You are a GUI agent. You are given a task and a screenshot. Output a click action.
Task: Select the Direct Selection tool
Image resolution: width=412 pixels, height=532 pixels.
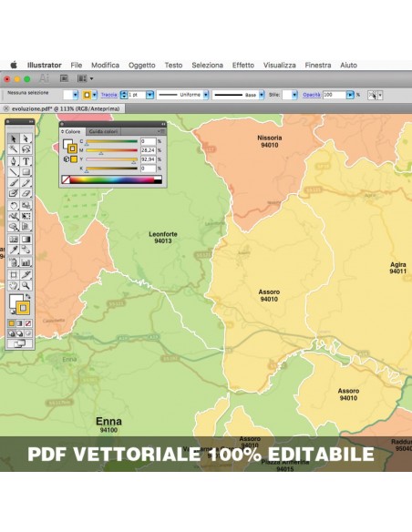[26, 138]
